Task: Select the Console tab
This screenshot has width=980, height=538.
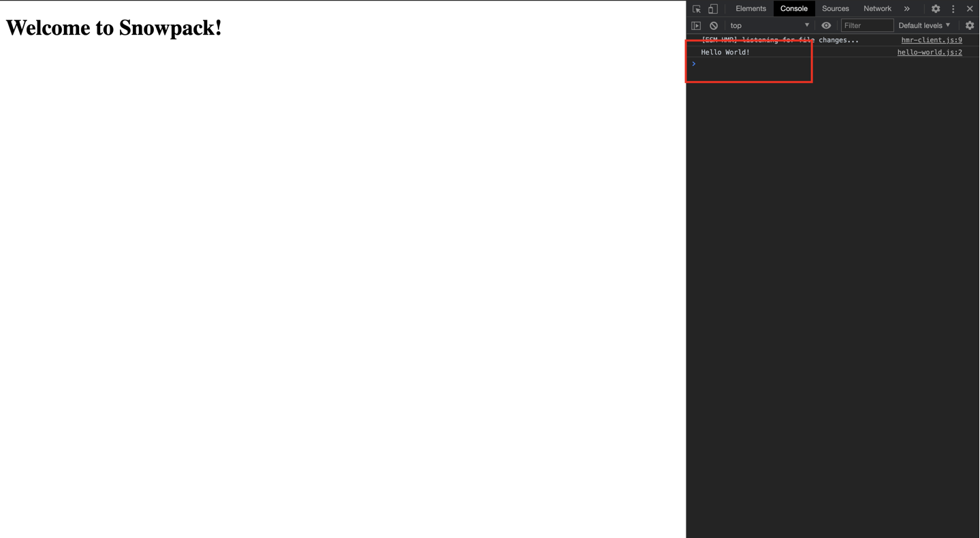Action: click(793, 9)
